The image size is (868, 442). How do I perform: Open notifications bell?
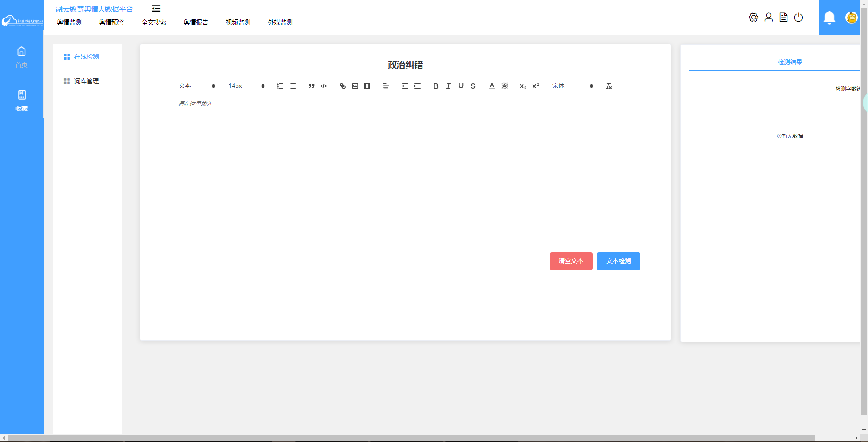[x=829, y=18]
